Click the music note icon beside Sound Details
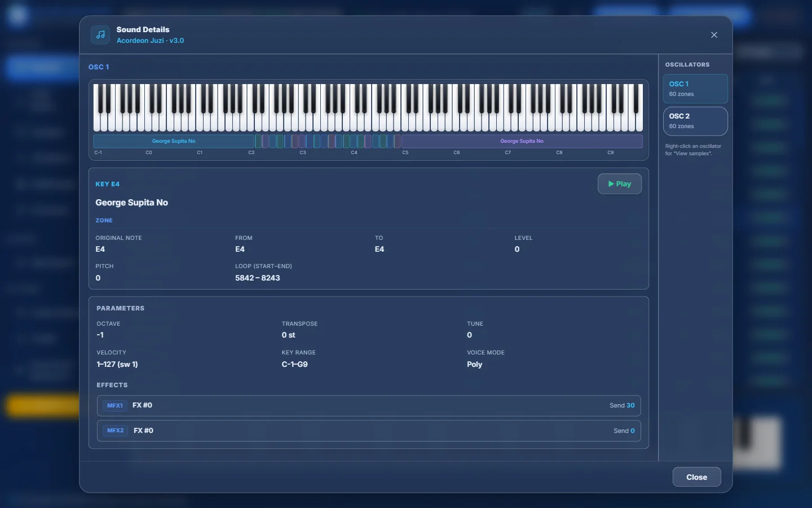This screenshot has width=812, height=508. 100,34
